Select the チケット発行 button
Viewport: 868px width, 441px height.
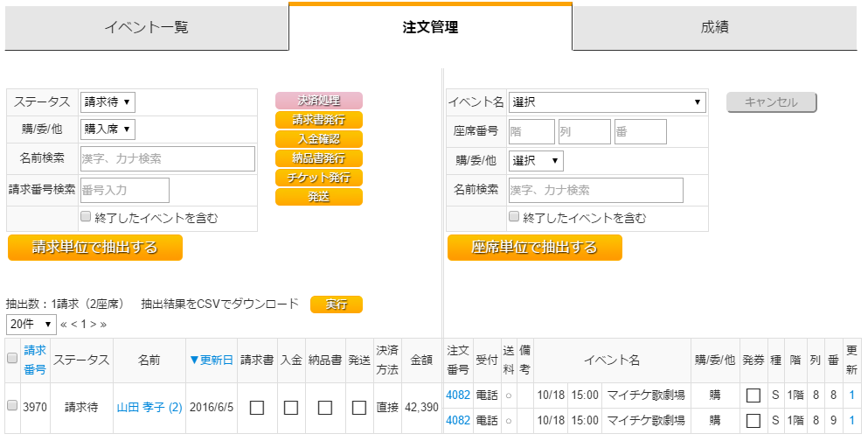click(318, 178)
